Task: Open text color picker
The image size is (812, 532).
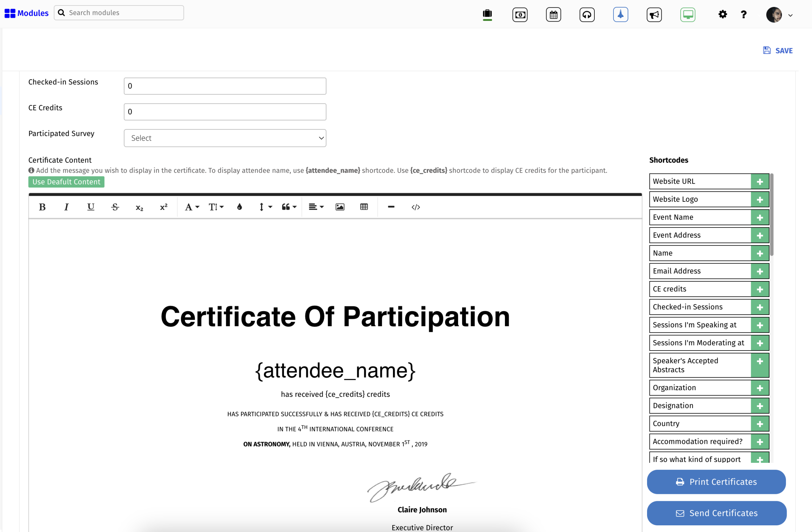Action: pyautogui.click(x=239, y=207)
